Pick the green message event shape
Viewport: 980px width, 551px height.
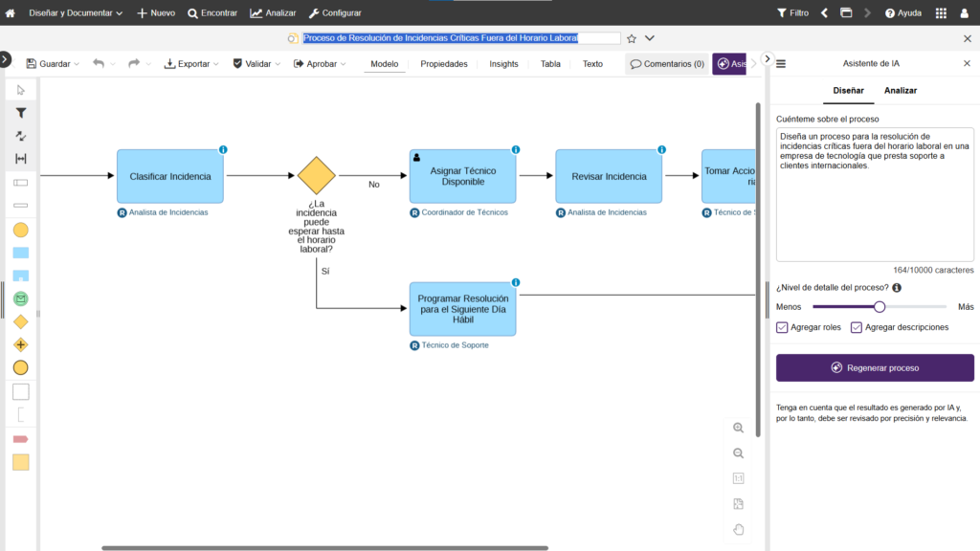tap(21, 298)
